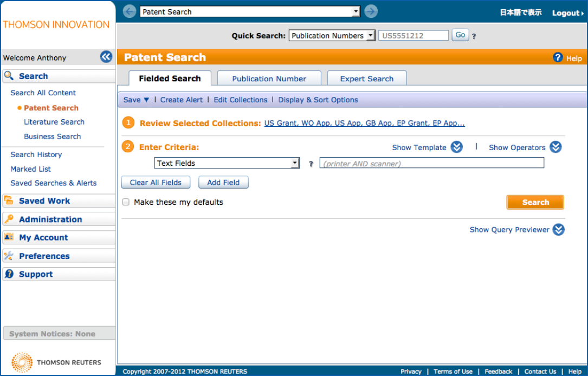Screen dimensions: 588x376
Task: Open the selected collections link
Action: [x=364, y=124]
